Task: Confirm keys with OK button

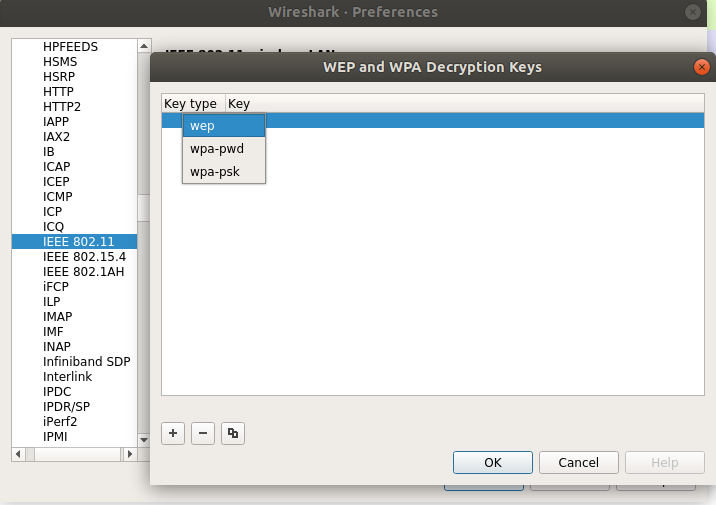Action: [493, 463]
